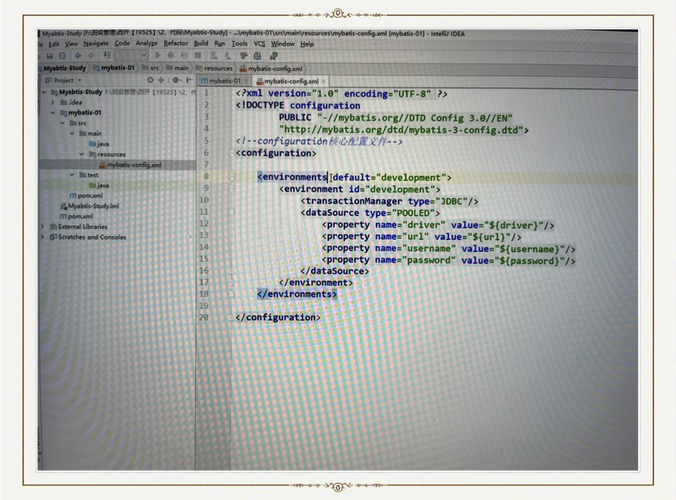Click the Debug bug icon

pos(171,55)
